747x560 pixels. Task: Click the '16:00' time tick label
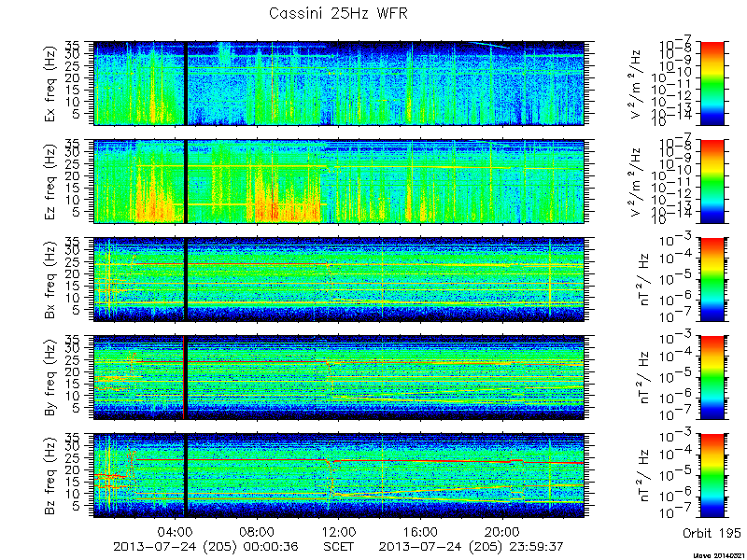point(421,531)
